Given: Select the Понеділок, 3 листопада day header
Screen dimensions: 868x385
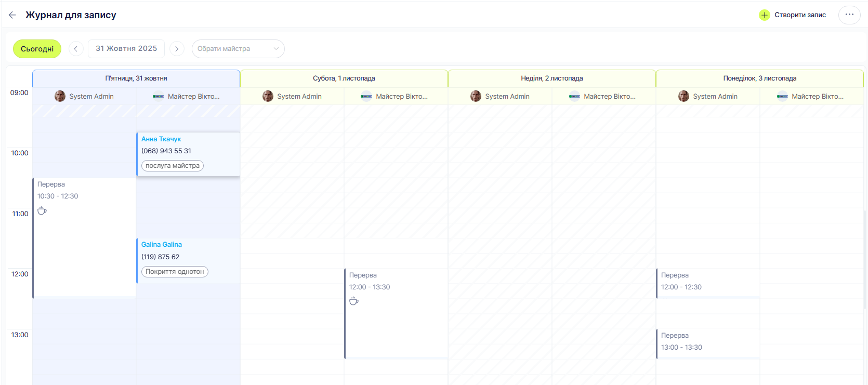Looking at the screenshot, I should click(x=760, y=78).
